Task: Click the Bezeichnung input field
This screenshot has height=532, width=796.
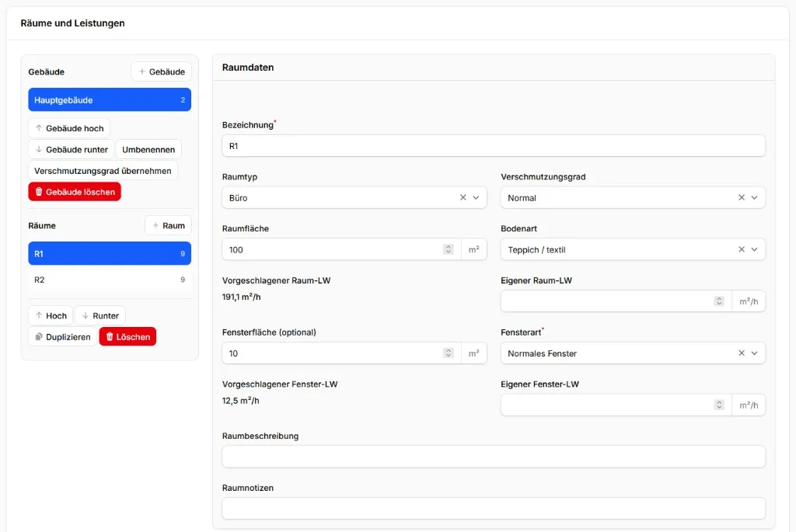Action: click(494, 146)
